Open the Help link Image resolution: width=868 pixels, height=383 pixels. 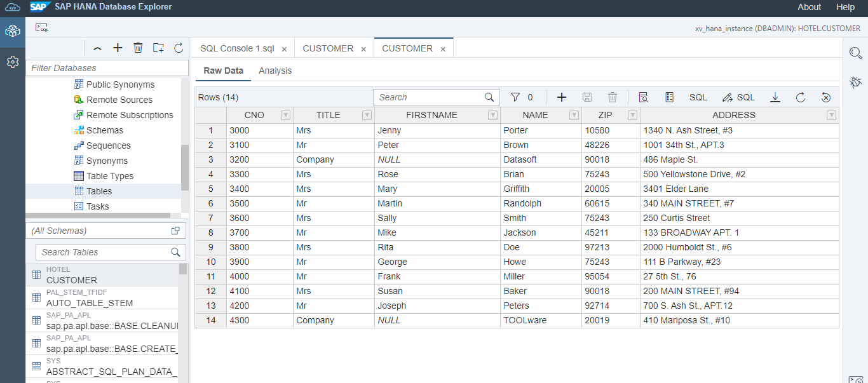point(846,7)
